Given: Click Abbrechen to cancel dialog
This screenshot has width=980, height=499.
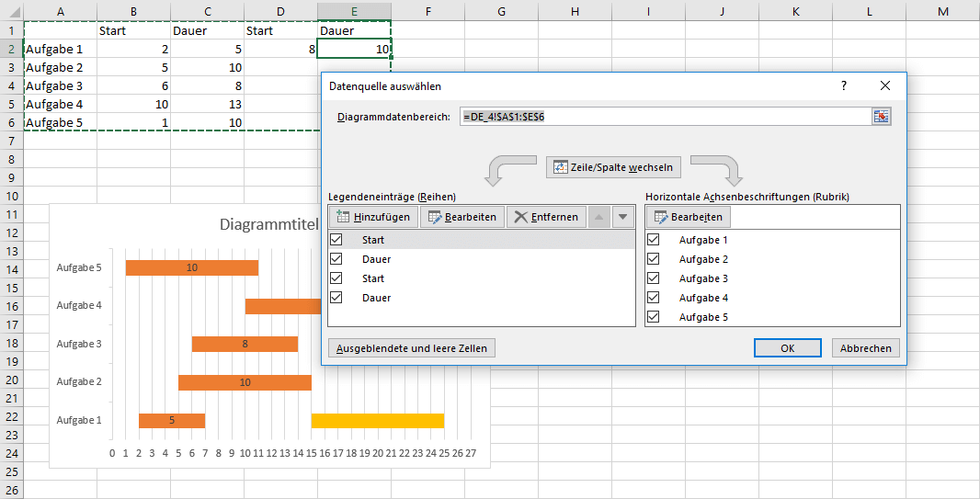Looking at the screenshot, I should (x=866, y=348).
